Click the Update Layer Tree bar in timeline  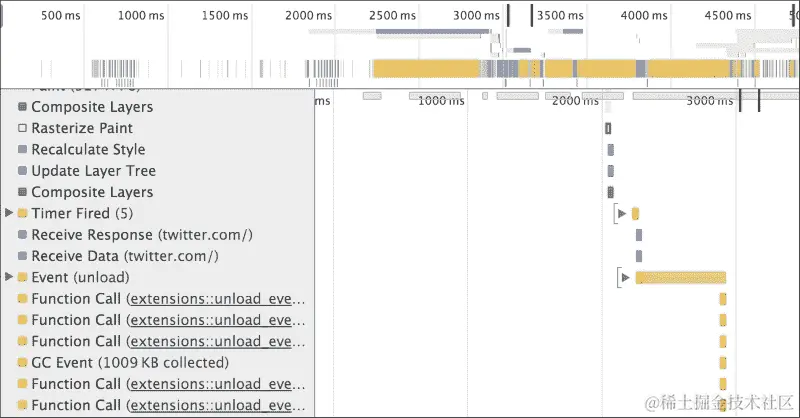(611, 171)
